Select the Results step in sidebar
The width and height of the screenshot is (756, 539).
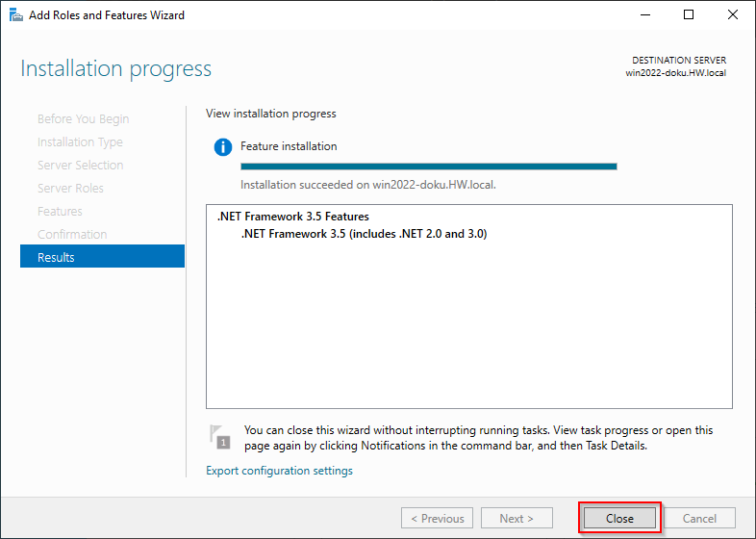pos(102,257)
